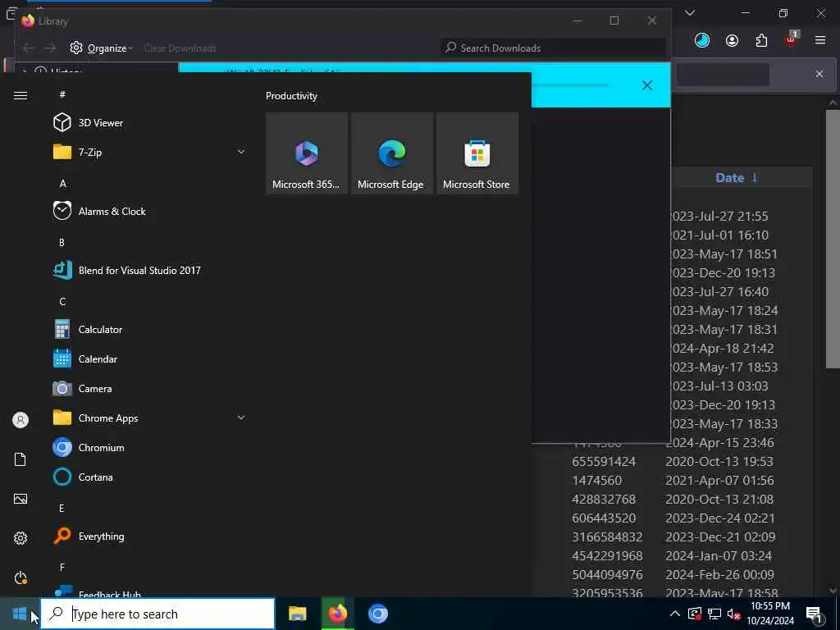Select the 2020-Oct-13 19:53 date cell
840x630 pixels.
[x=719, y=461]
